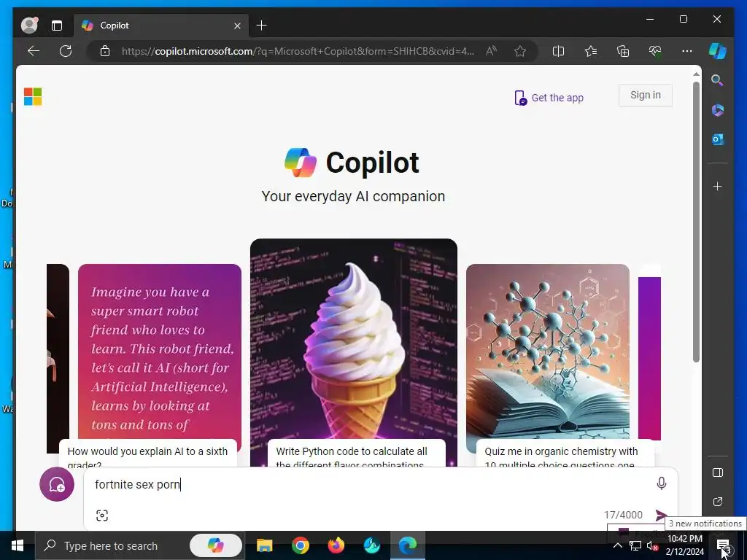Image resolution: width=747 pixels, height=560 pixels.
Task: Activate Read aloud icon in address bar
Action: [x=491, y=51]
